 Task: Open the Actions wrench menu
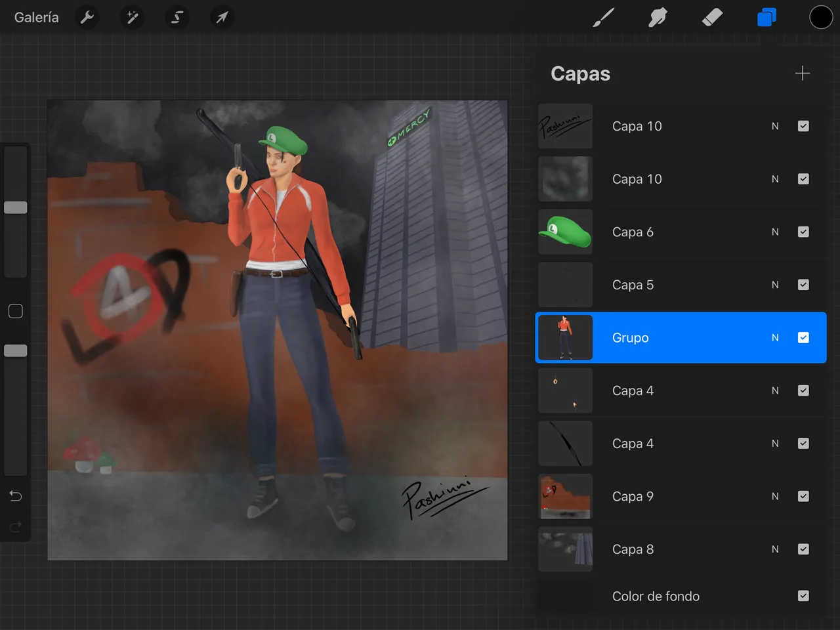(87, 18)
